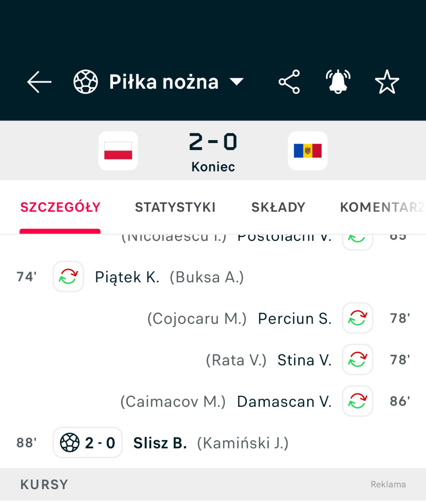This screenshot has width=426, height=504.
Task: Click substitution icon next to Damascan V.
Action: [x=357, y=401]
